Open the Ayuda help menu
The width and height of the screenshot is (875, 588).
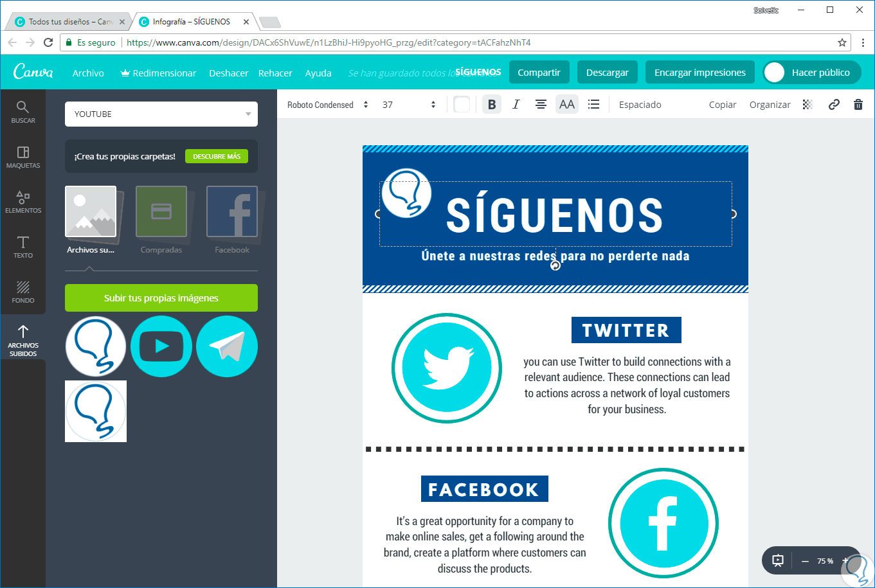pos(318,73)
